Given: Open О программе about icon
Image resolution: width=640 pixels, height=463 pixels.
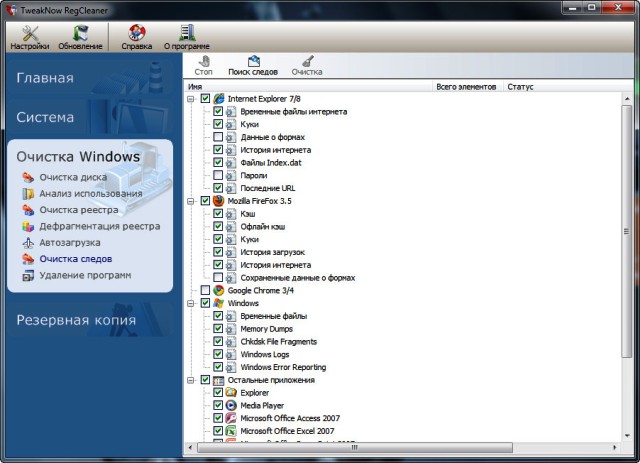Looking at the screenshot, I should (187, 33).
